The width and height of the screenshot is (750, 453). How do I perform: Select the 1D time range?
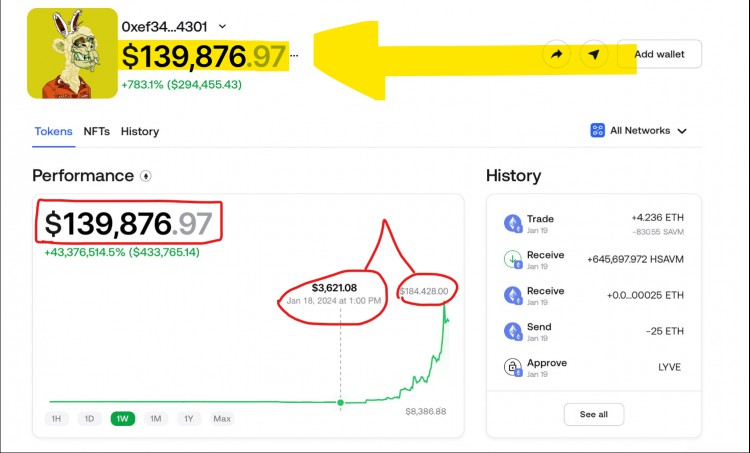tap(89, 418)
